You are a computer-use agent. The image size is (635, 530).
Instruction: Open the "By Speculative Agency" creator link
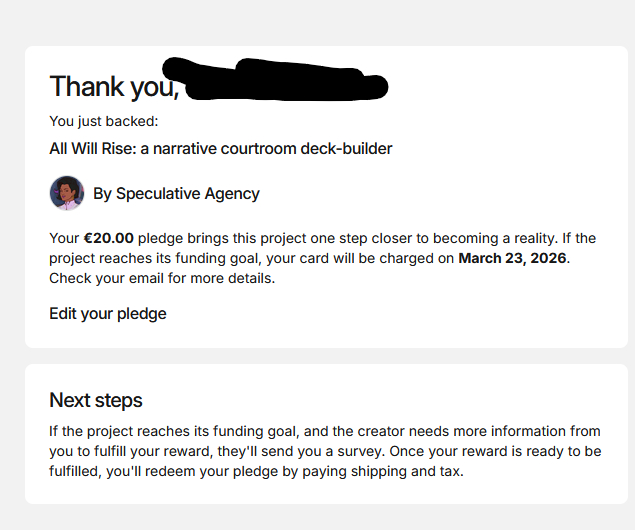(x=176, y=194)
